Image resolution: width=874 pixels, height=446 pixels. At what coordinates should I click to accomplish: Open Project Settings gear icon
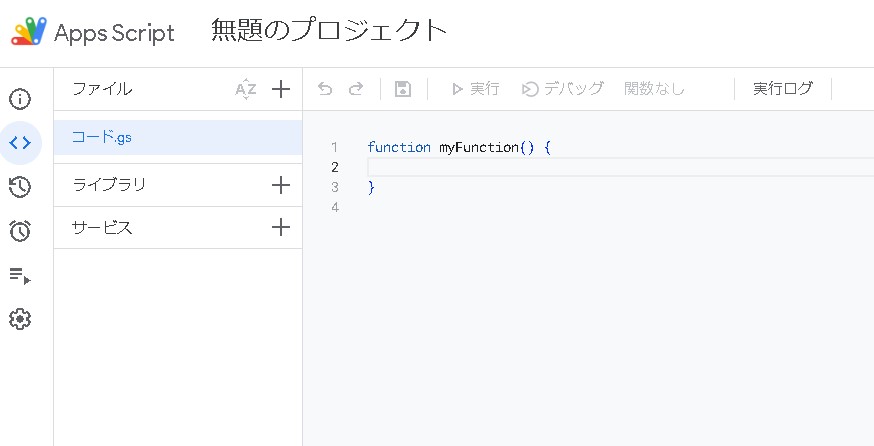tap(20, 319)
